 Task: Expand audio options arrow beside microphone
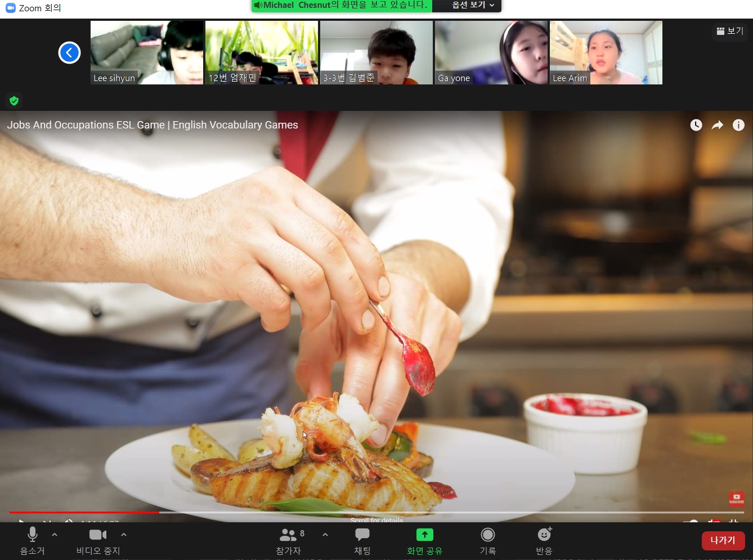55,534
